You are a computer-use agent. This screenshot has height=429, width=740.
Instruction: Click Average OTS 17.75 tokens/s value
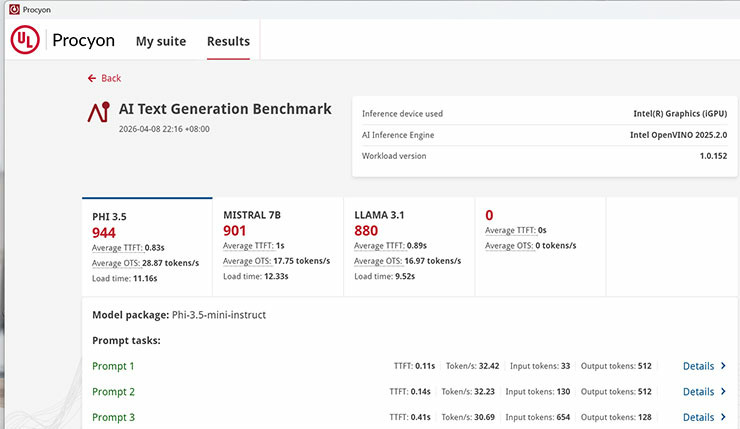302,261
